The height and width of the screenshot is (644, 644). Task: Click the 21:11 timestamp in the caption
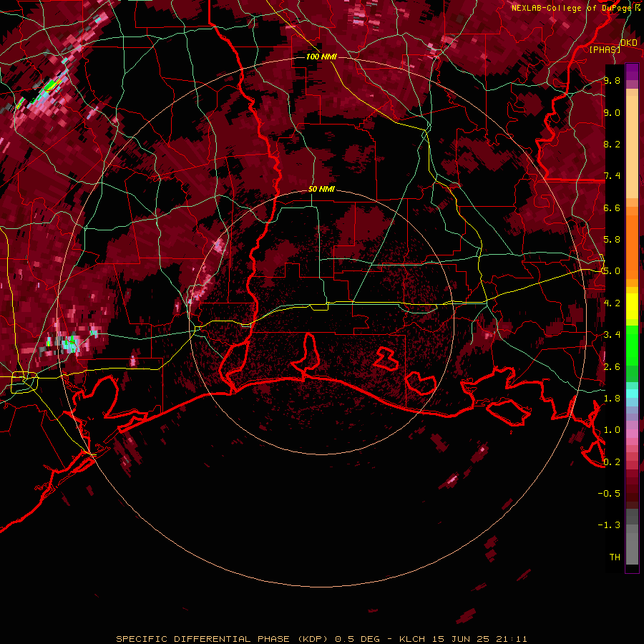pyautogui.click(x=510, y=639)
